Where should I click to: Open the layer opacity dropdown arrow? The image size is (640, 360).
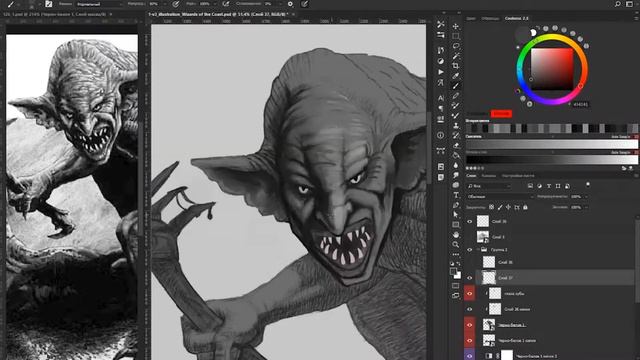coord(587,197)
